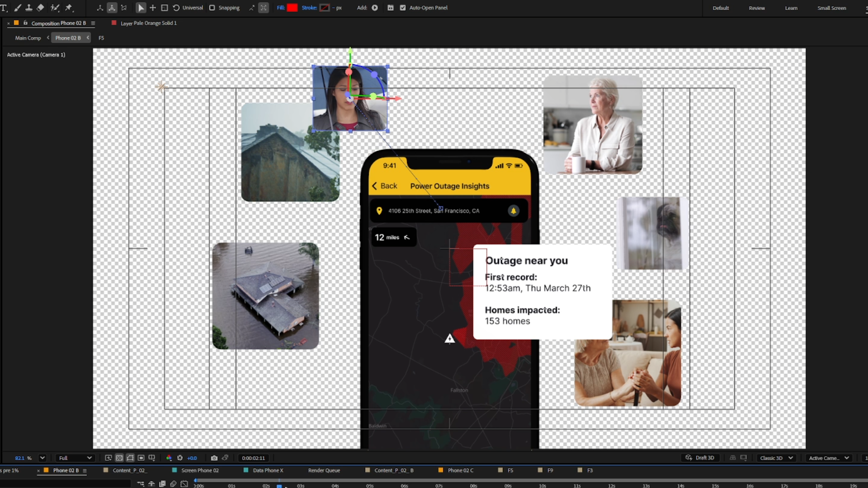
Task: Switch to the Screen Phone 02 tab
Action: 200,470
